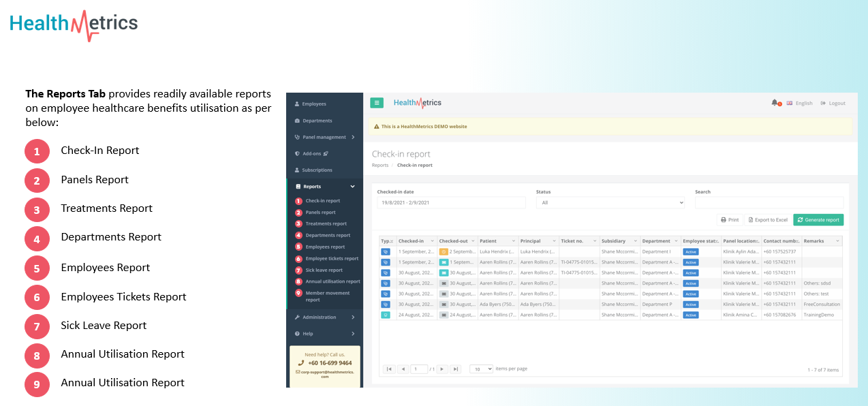Click the Logout link in header
The height and width of the screenshot is (406, 868).
click(x=833, y=104)
